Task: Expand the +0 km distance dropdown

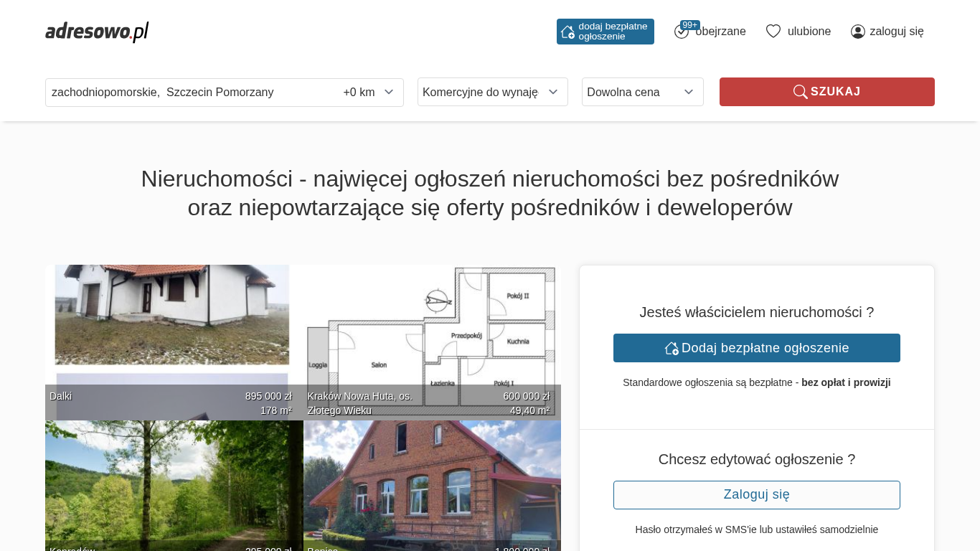Action: click(368, 93)
